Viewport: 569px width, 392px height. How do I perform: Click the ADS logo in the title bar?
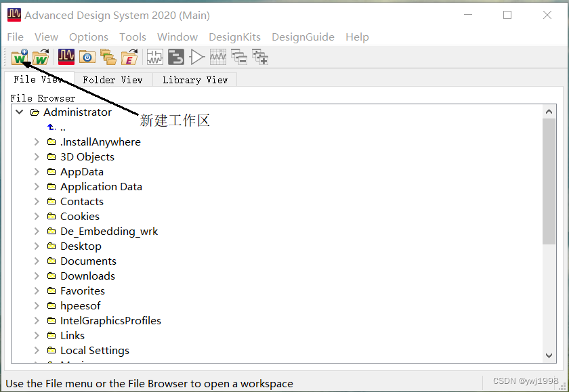click(x=14, y=15)
